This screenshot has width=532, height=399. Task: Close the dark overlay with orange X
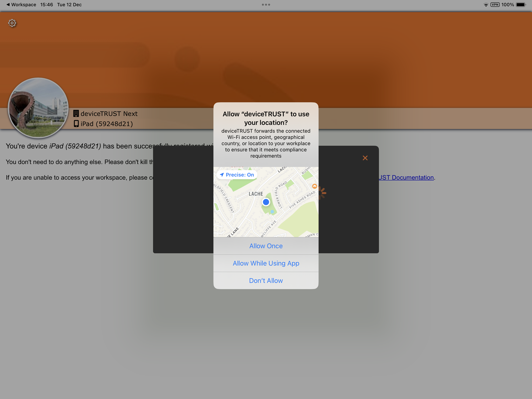(365, 158)
